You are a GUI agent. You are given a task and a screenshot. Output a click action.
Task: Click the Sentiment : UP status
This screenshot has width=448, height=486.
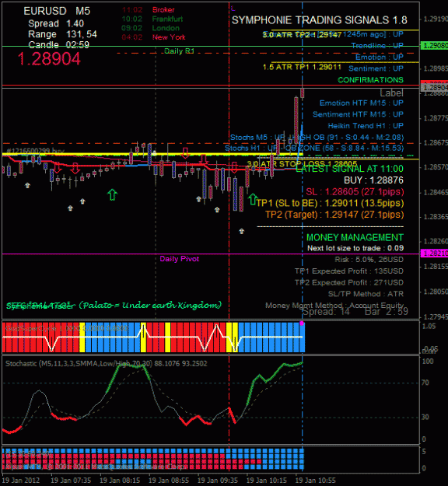(x=376, y=68)
